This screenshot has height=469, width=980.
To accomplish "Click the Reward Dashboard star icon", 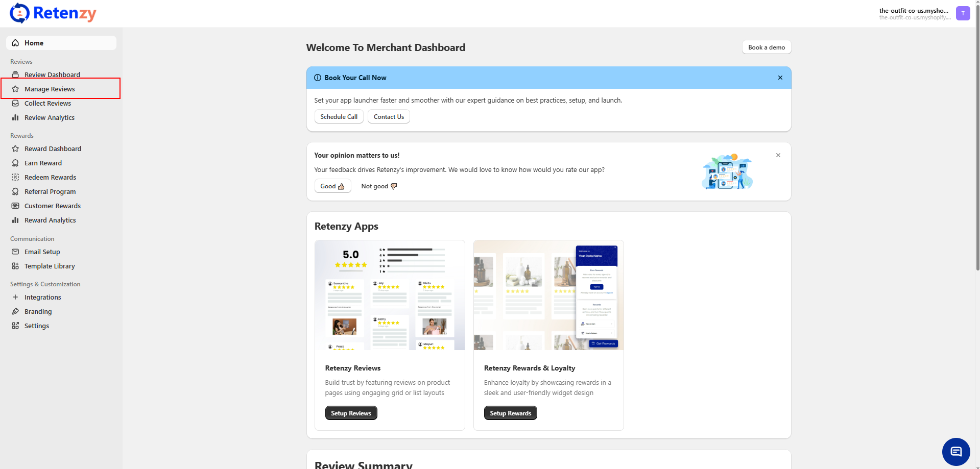I will pos(15,149).
